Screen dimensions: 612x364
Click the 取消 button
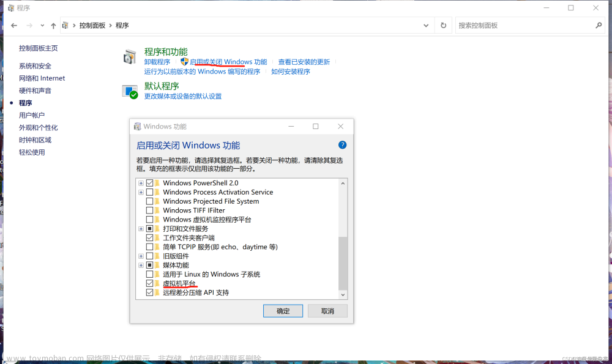pos(327,311)
